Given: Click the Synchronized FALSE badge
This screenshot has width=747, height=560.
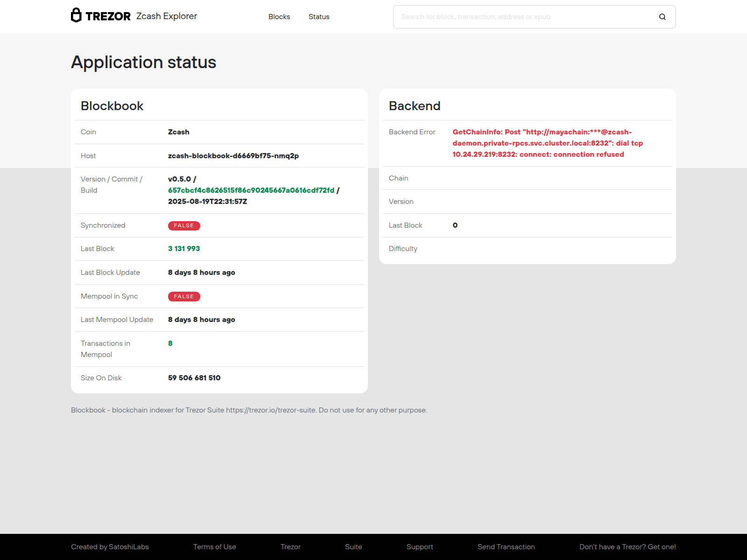Looking at the screenshot, I should [x=184, y=226].
